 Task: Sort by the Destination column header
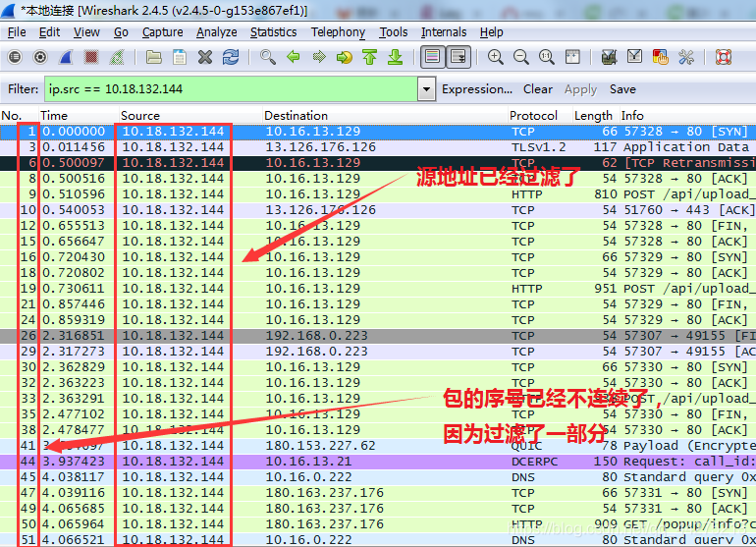[x=385, y=116]
